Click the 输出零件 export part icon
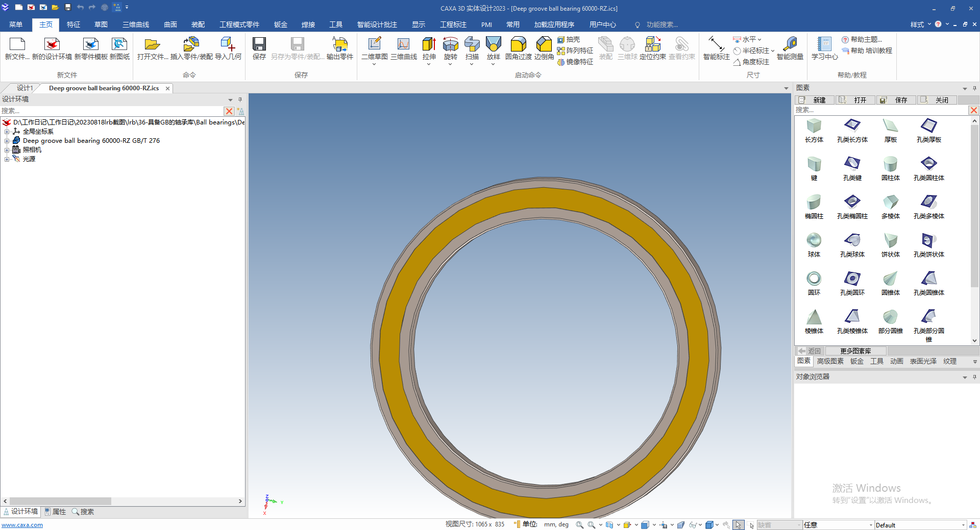This screenshot has height=530, width=980. pos(340,48)
